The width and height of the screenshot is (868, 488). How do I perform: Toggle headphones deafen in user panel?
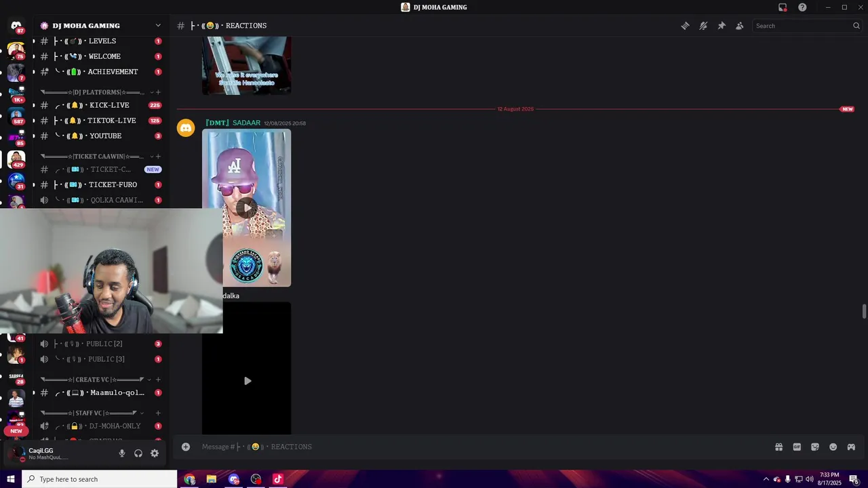point(138,453)
